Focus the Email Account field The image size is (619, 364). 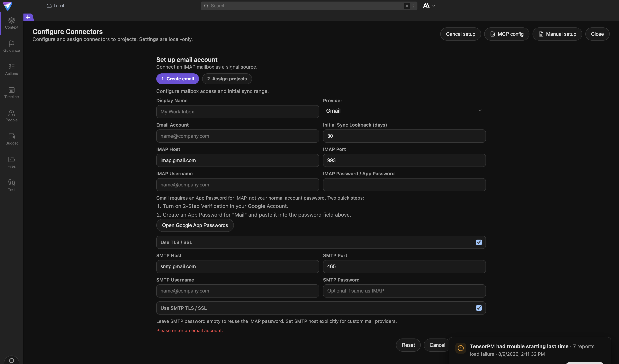238,136
